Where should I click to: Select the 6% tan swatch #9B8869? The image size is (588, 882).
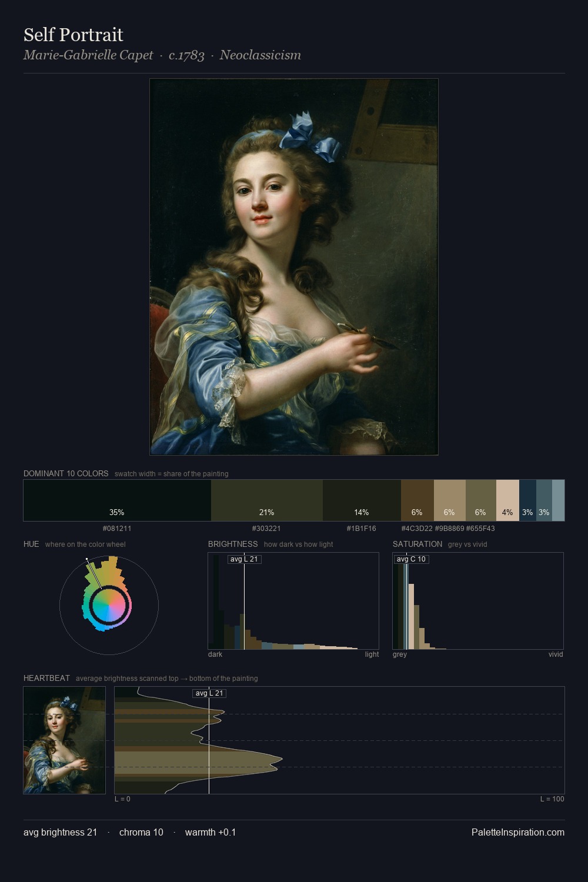click(450, 500)
